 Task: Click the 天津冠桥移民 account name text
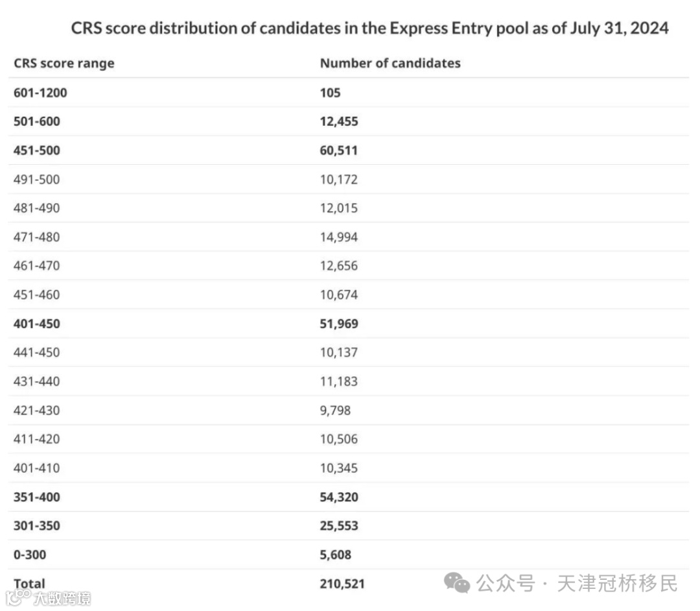pos(617,582)
